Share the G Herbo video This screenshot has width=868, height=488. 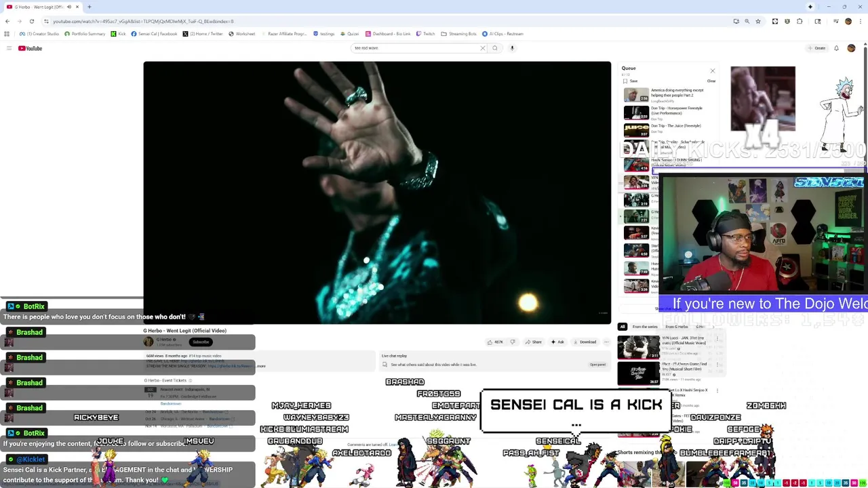[534, 342]
